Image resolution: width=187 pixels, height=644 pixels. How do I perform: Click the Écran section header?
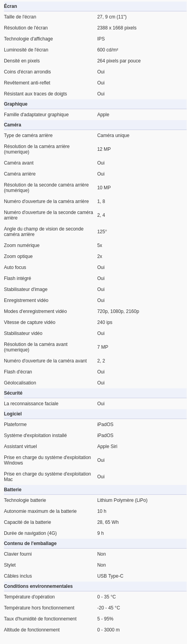(11, 6)
